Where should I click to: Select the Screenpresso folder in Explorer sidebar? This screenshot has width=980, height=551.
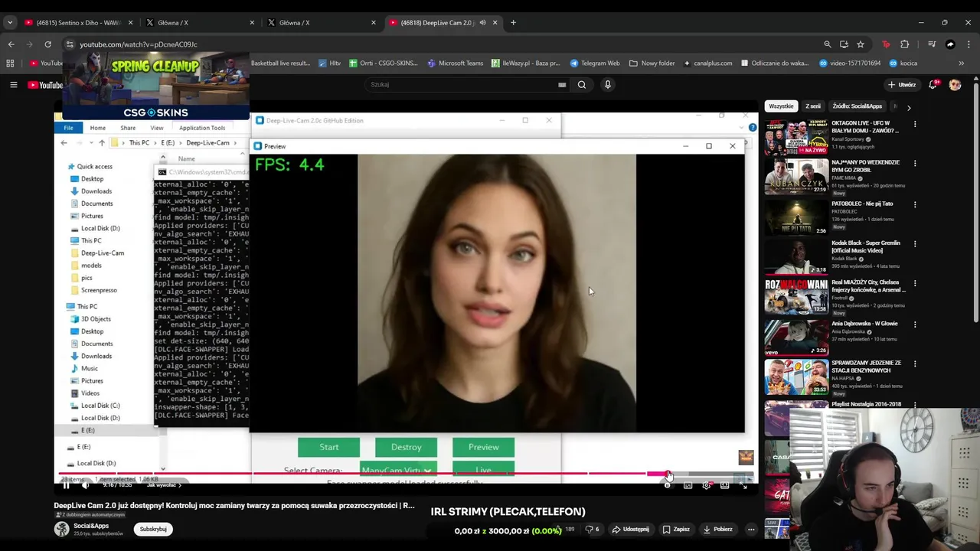pos(99,290)
